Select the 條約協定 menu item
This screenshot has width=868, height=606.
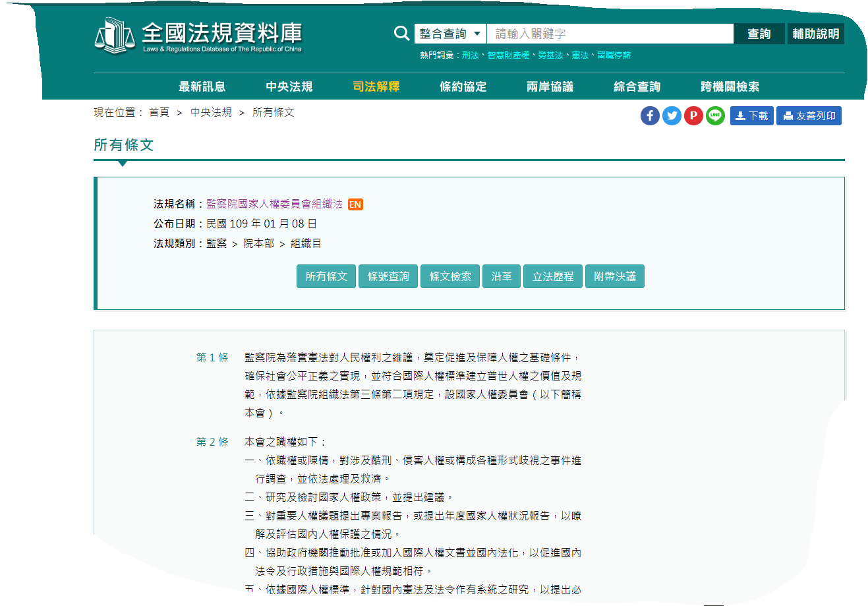tap(463, 86)
